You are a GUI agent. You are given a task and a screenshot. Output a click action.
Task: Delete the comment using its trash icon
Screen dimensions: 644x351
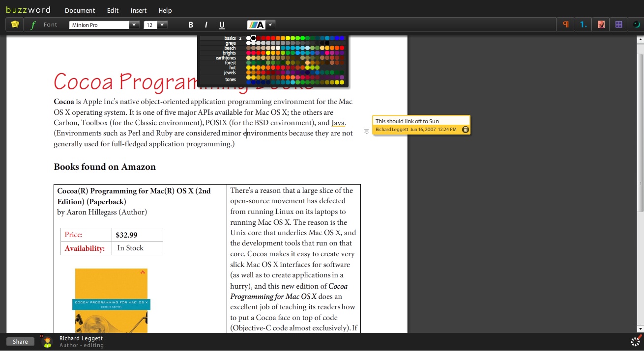pos(466,130)
